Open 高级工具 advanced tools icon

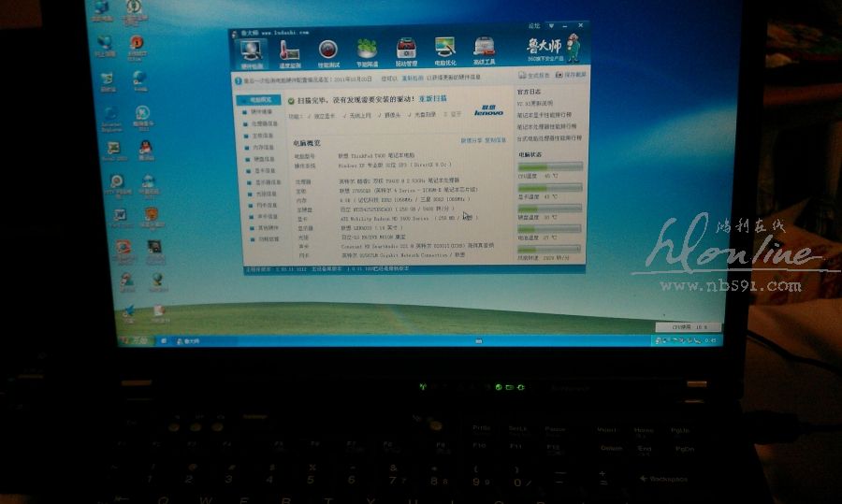484,52
